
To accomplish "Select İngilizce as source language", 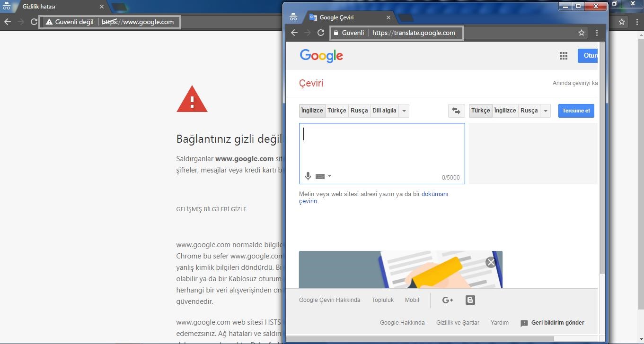I will [x=312, y=111].
